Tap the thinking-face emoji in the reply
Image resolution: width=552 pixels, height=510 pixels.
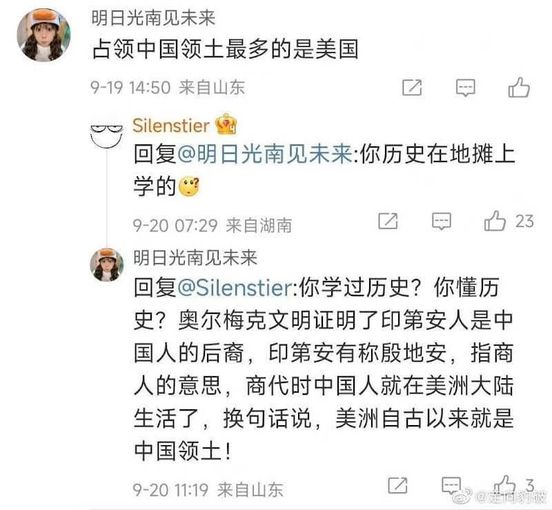(x=189, y=186)
